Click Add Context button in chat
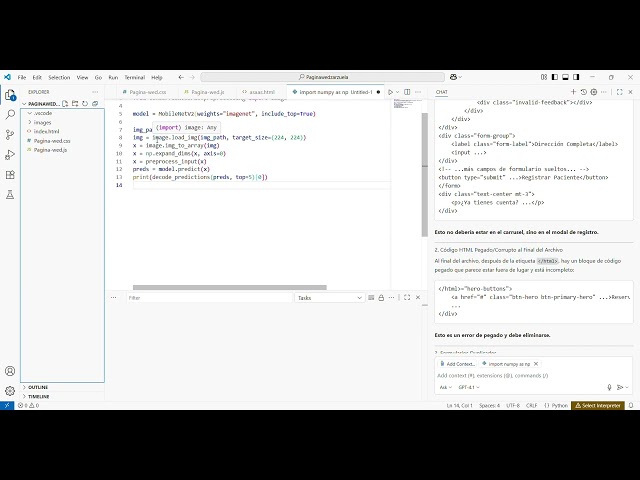Screen dimensions: 640x480 (457, 364)
